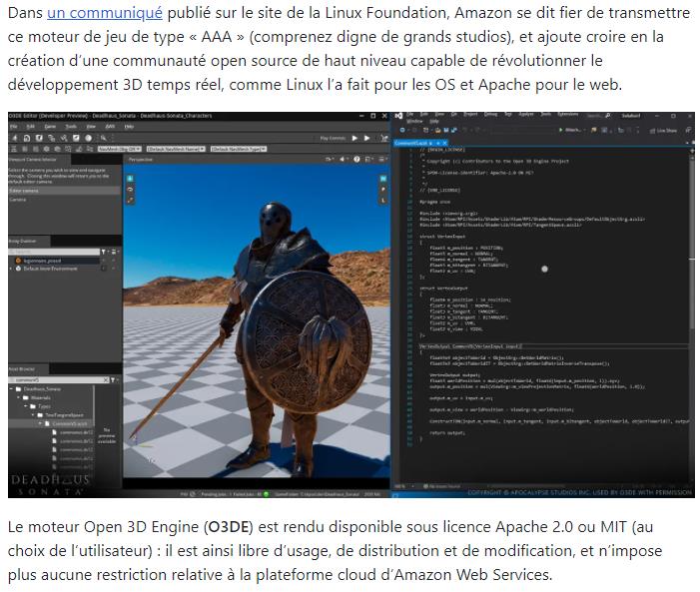Screen dimensions: 700x592
Task: Close the CommonVS.azsli editor tab
Action: (444, 143)
